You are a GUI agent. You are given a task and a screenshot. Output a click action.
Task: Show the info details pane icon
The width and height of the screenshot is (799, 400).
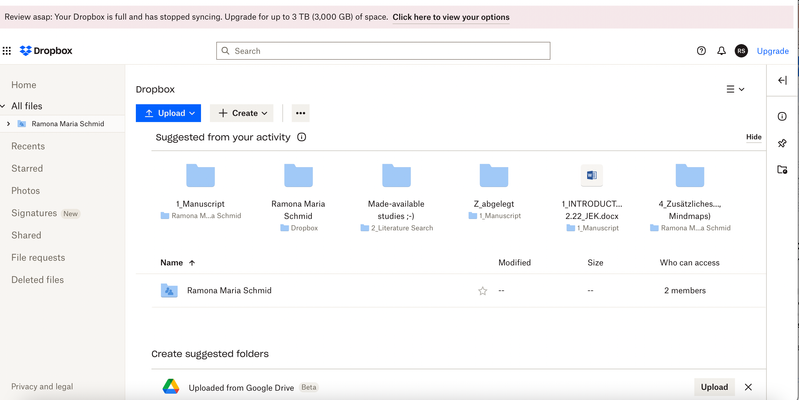click(782, 117)
